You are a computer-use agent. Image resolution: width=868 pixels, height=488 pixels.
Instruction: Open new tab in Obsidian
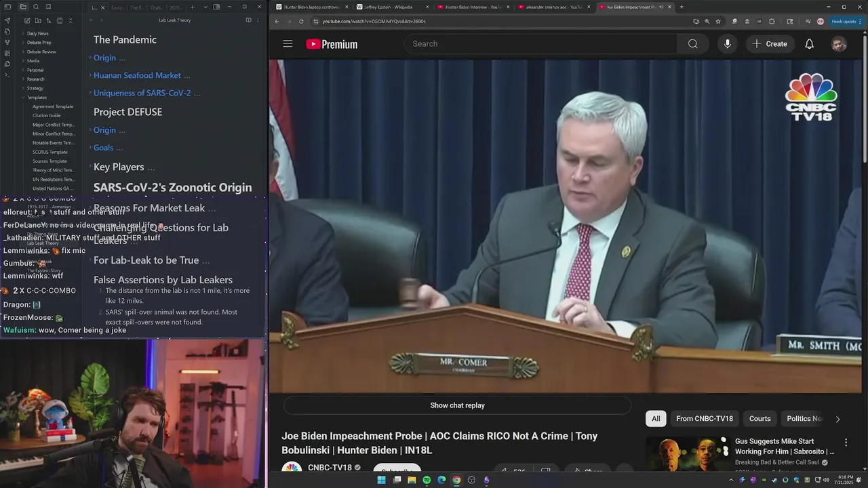coord(193,7)
